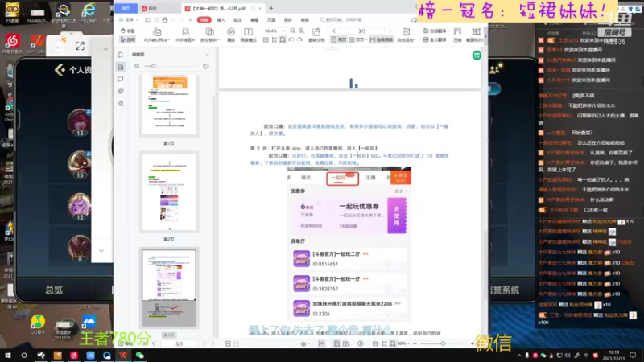
Task: Enter Reading mode
Action: click(x=248, y=35)
